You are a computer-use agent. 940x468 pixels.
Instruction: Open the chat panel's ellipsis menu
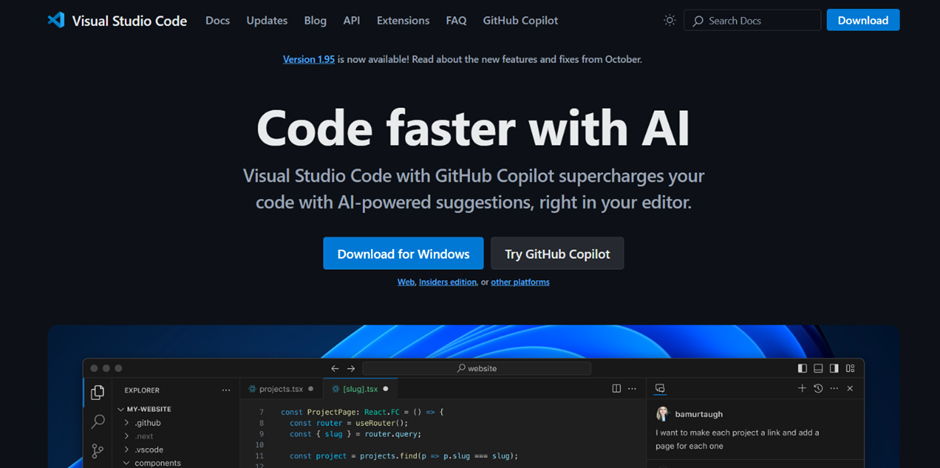tap(834, 388)
